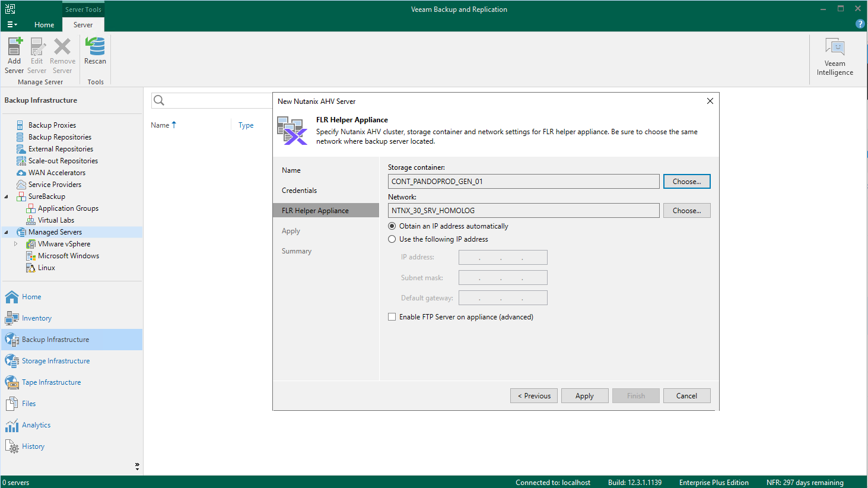Viewport: 868px width, 488px height.
Task: Cancel the New Nutanix AHV Server wizard
Action: 686,396
